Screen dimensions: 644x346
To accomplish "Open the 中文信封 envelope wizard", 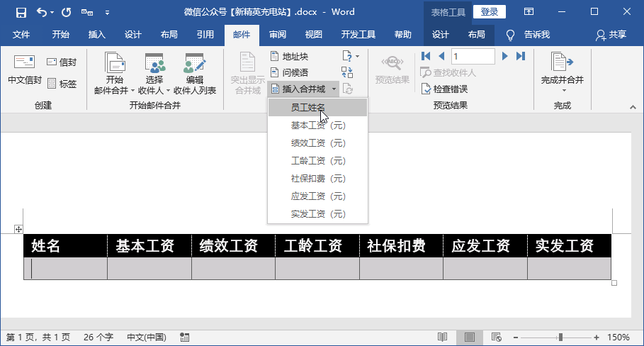I will point(25,70).
